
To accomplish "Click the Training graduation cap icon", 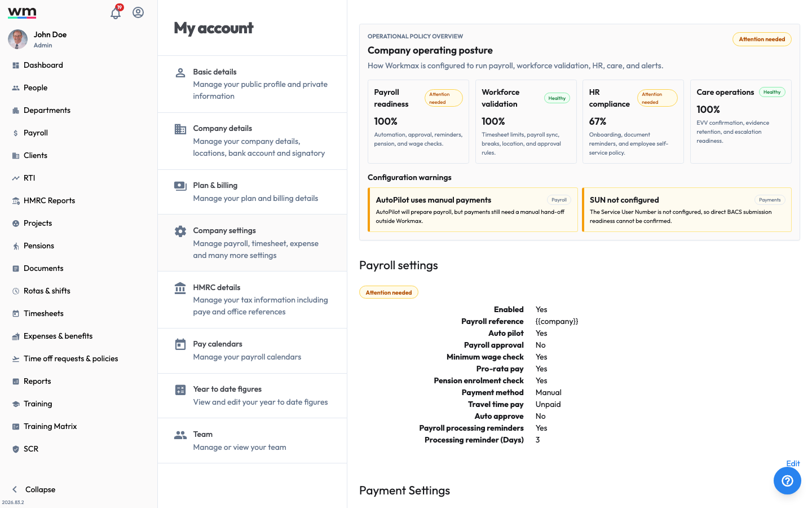I will (16, 404).
